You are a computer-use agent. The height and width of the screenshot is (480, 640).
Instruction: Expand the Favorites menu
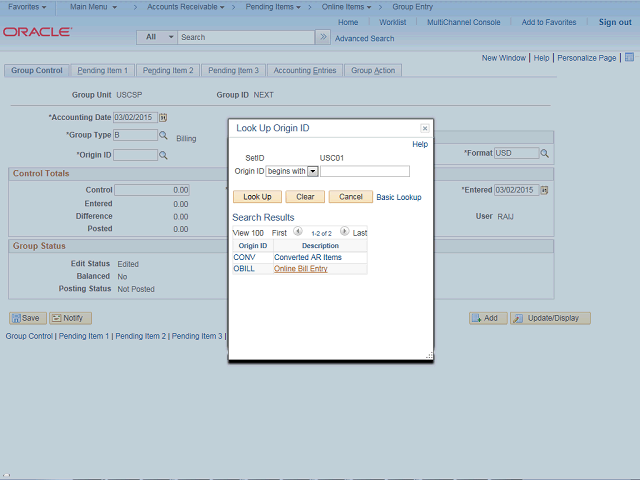(28, 7)
